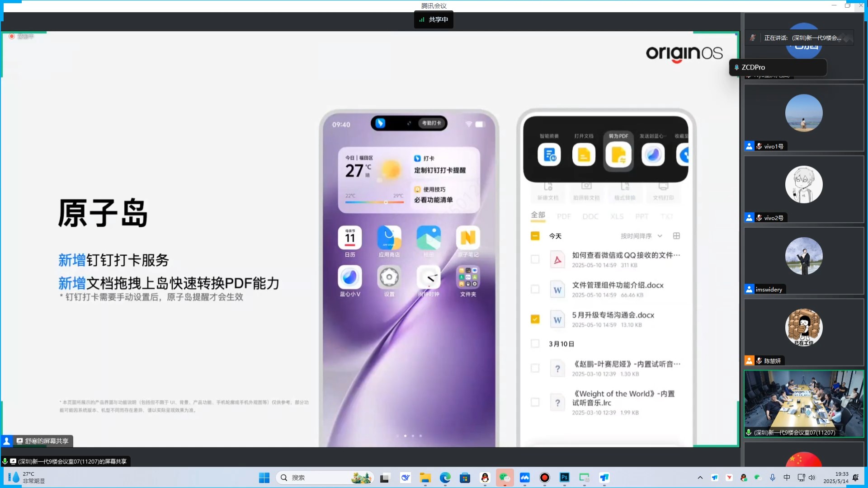Toggle the 今天 group checkbox in the slide
Screen dimensions: 868x488
535,236
